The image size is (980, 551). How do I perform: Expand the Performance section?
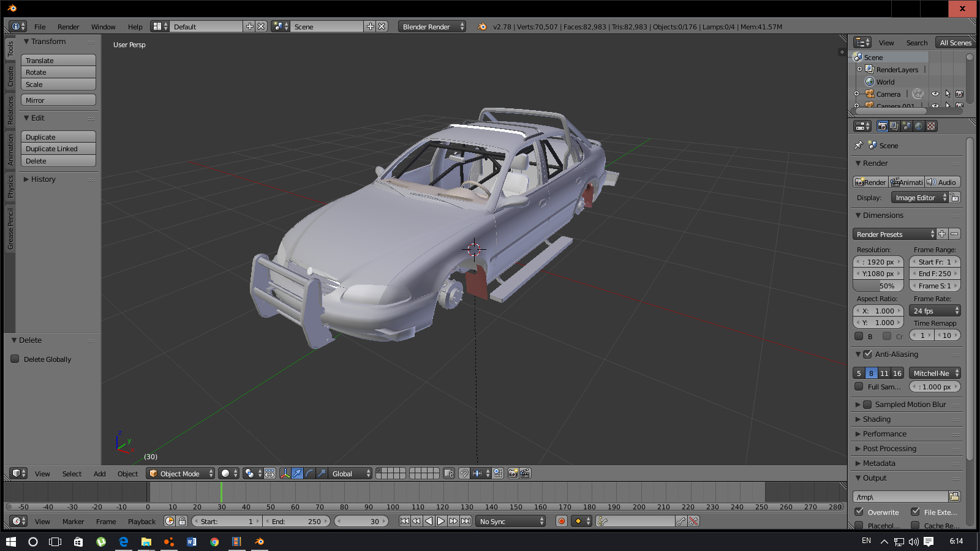884,434
